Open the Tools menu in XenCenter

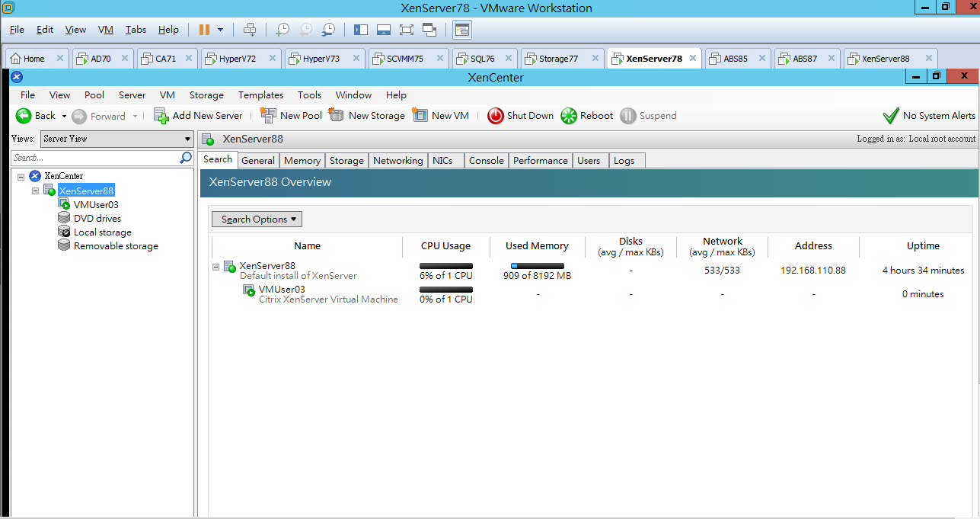click(309, 95)
